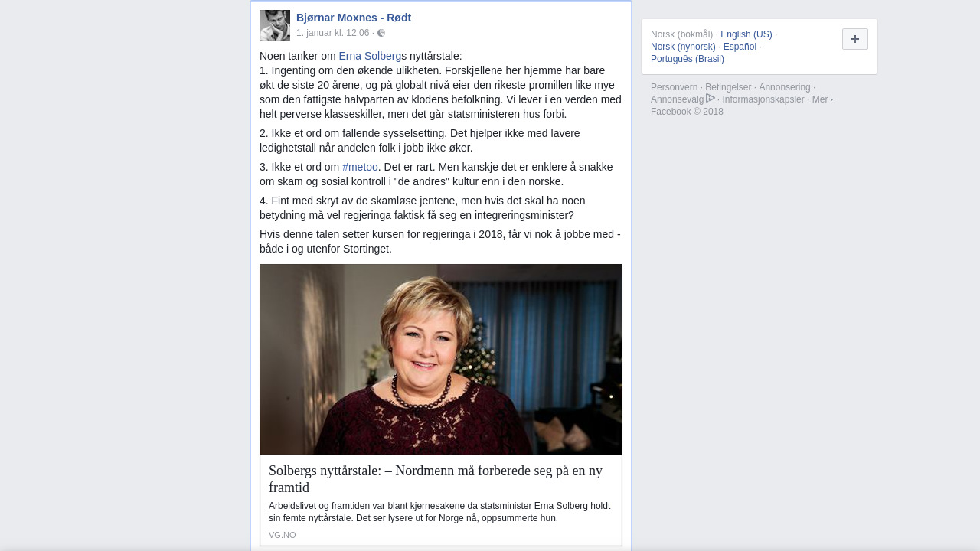Open Bjørnar Moxnes - Rødt page link
The image size is (980, 551).
tap(354, 18)
